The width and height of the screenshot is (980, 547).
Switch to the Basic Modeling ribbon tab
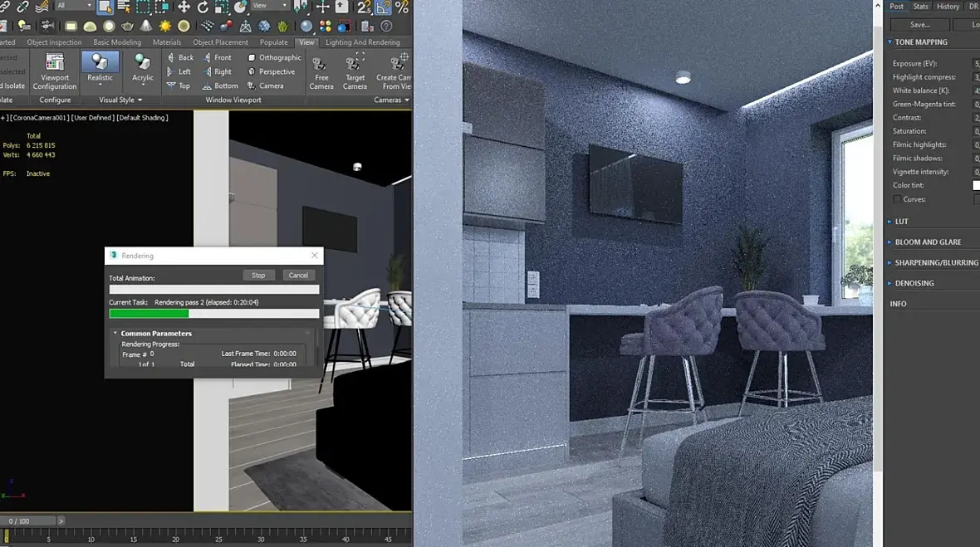[x=117, y=42]
